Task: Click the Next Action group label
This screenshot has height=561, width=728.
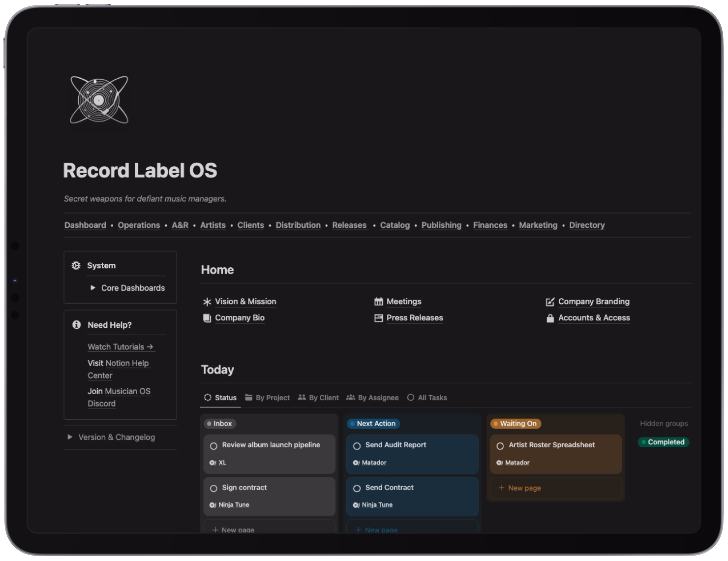Action: (x=373, y=424)
